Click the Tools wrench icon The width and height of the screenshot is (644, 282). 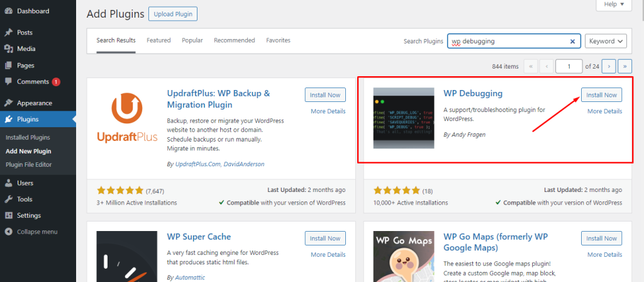pos(8,200)
